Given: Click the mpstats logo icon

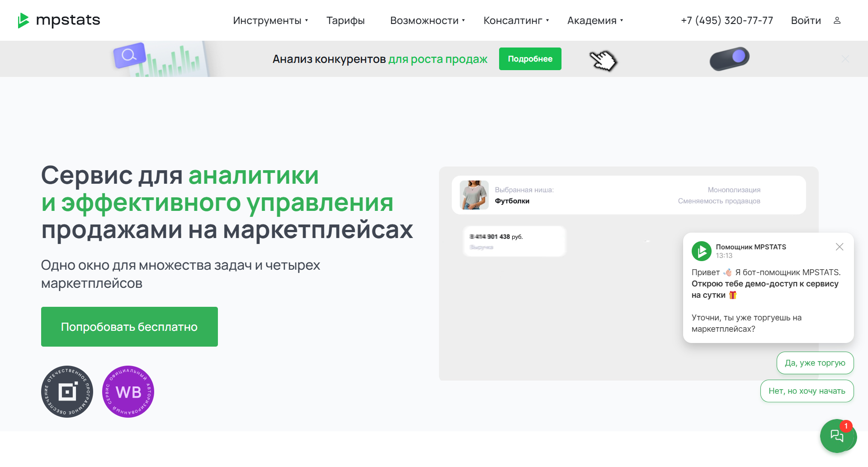Looking at the screenshot, I should point(23,20).
